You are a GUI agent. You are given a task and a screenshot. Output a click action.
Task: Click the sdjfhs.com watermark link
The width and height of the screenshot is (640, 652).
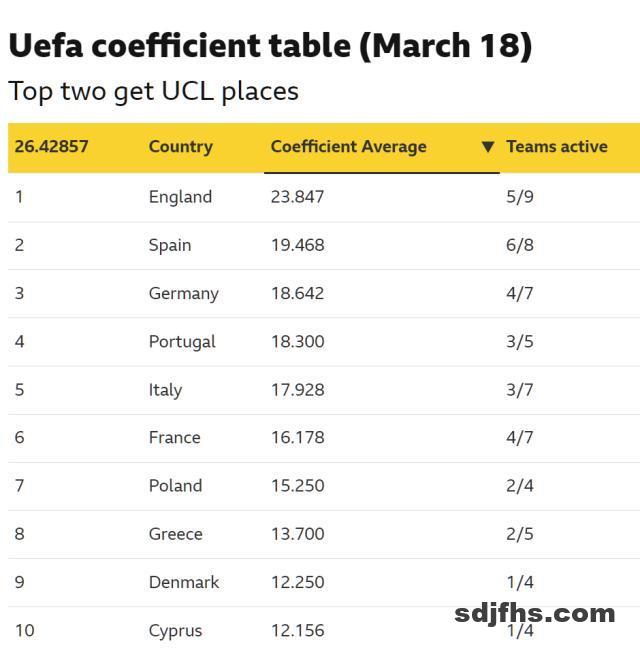[534, 612]
